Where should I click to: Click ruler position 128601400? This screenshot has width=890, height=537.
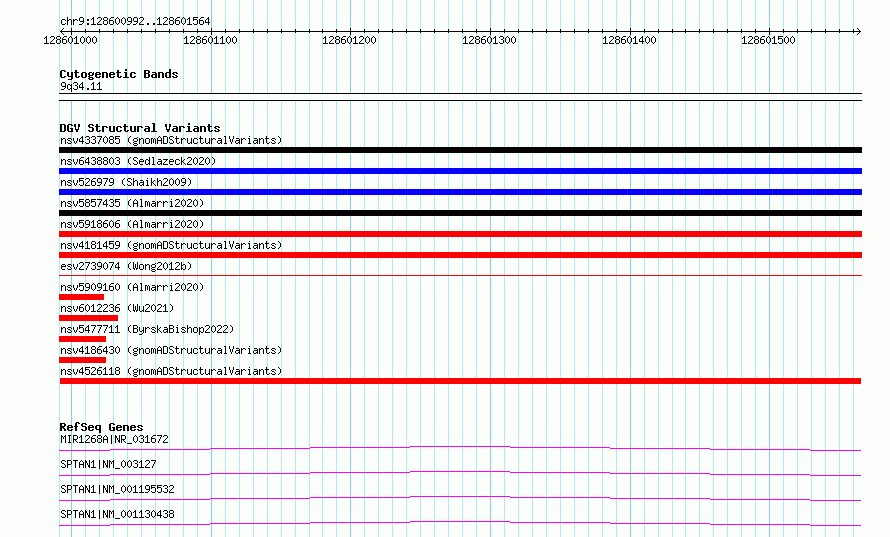click(629, 40)
